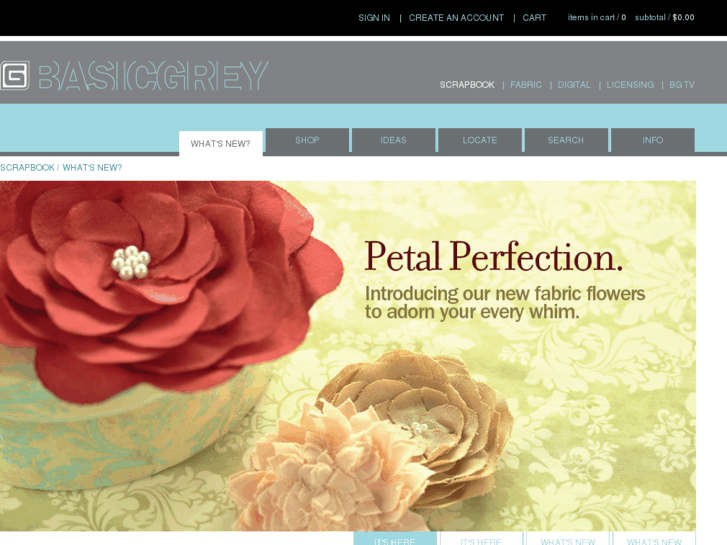727x545 pixels.
Task: Select the WHAT'S NEW? main tab
Action: 221,143
